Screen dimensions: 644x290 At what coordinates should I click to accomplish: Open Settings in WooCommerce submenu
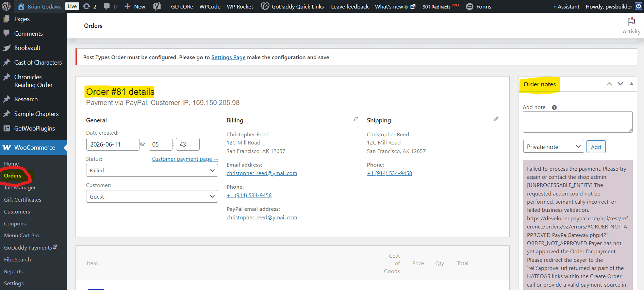(x=14, y=284)
